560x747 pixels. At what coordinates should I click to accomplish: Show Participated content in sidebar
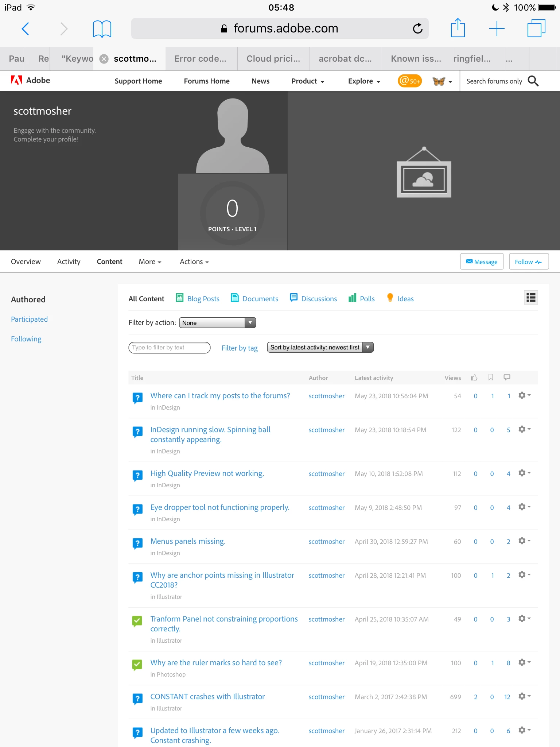click(29, 319)
